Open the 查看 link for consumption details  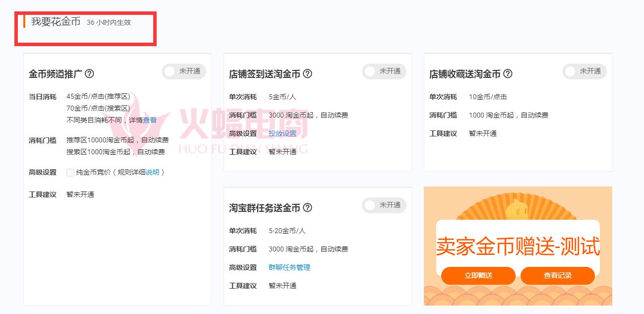(x=149, y=120)
